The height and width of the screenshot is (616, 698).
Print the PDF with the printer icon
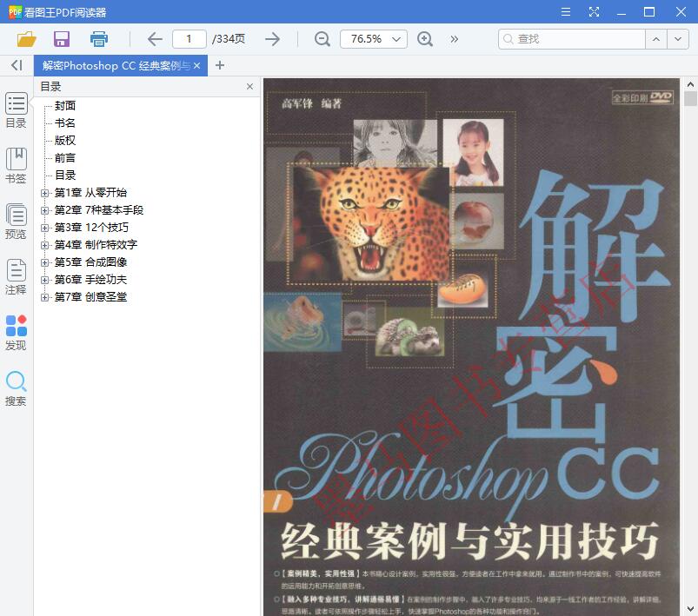tap(98, 39)
